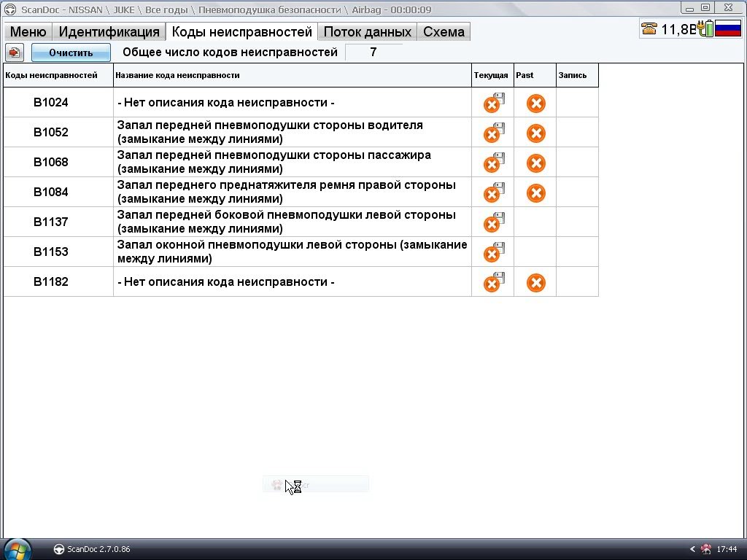Select fault code B1153 cell
This screenshot has height=560, width=747.
click(58, 252)
